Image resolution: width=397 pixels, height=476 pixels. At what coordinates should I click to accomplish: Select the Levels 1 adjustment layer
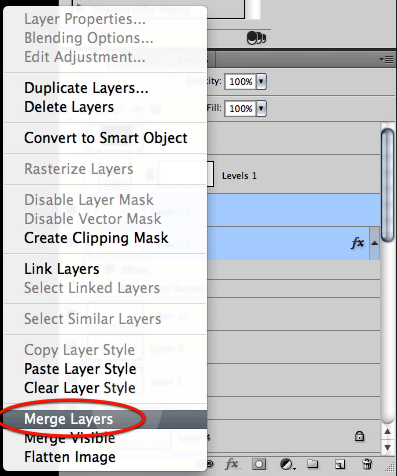pos(293,176)
